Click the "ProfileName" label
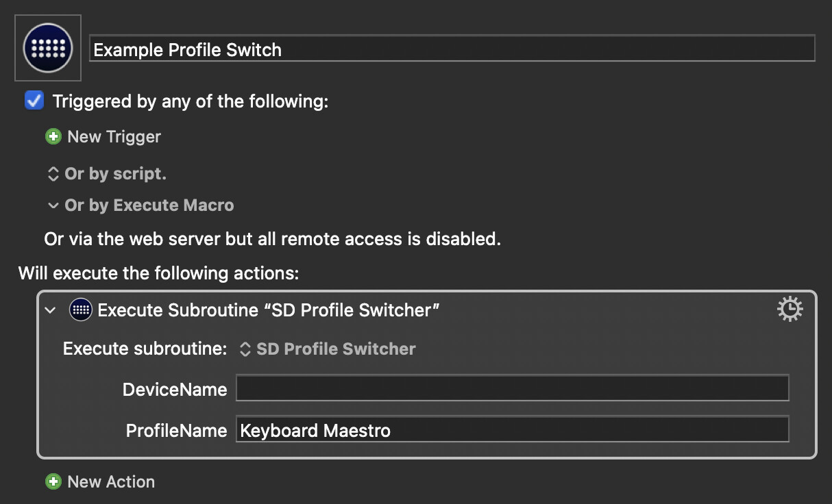 tap(176, 431)
